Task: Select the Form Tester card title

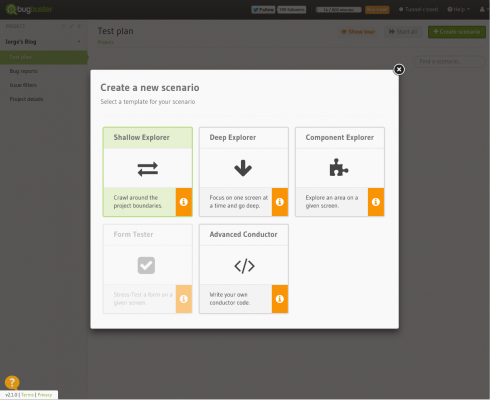Action: pyautogui.click(x=133, y=234)
